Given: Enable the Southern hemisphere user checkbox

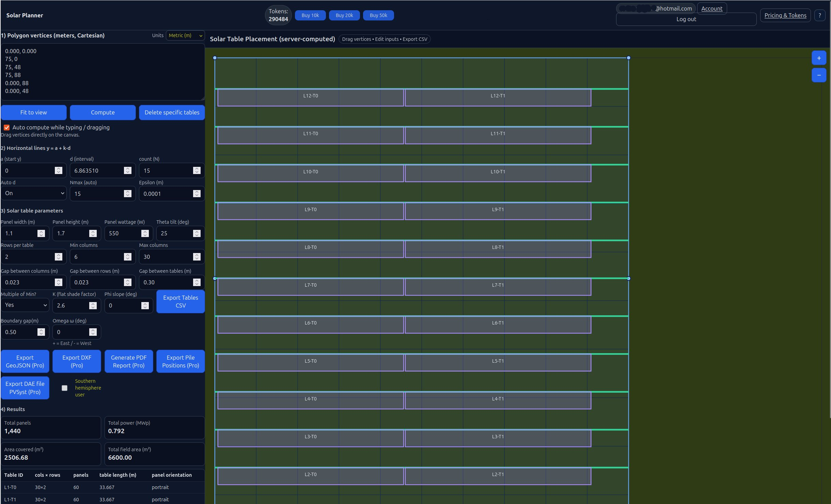Looking at the screenshot, I should coord(65,388).
